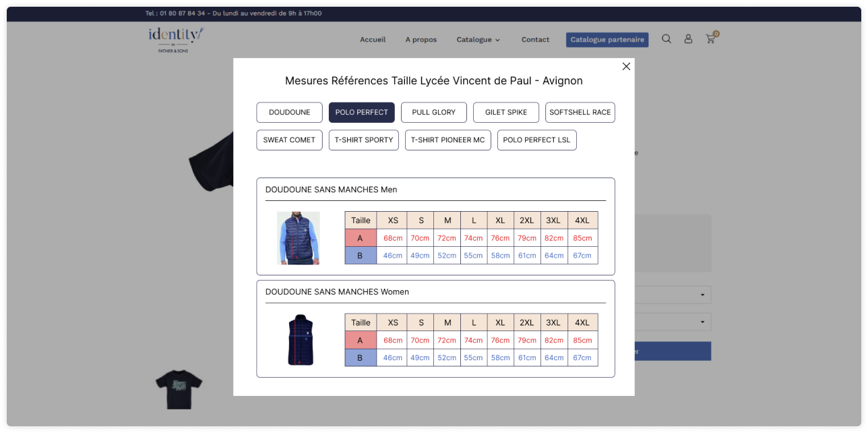Select the DOUDOUNE size tab
Image resolution: width=868 pixels, height=433 pixels.
click(x=289, y=113)
